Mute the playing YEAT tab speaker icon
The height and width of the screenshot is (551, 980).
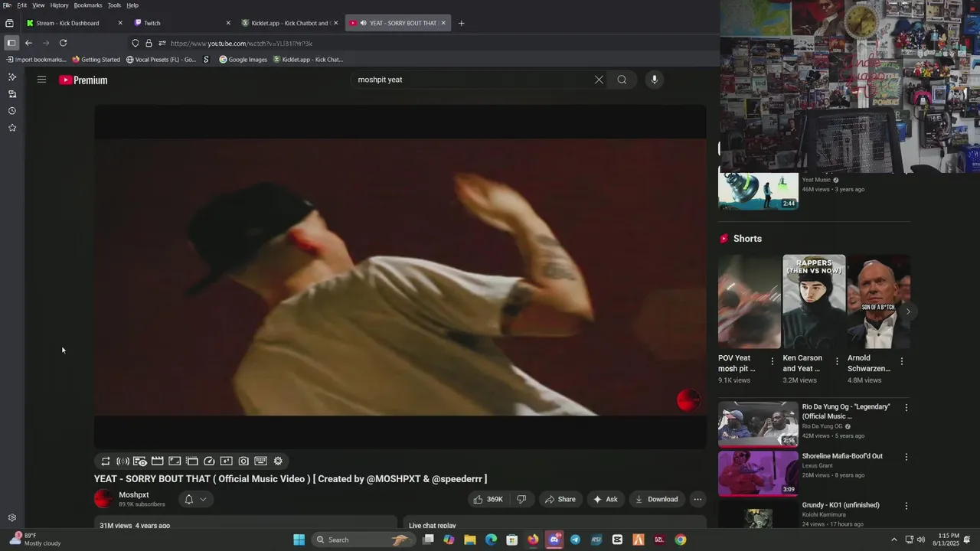[362, 23]
